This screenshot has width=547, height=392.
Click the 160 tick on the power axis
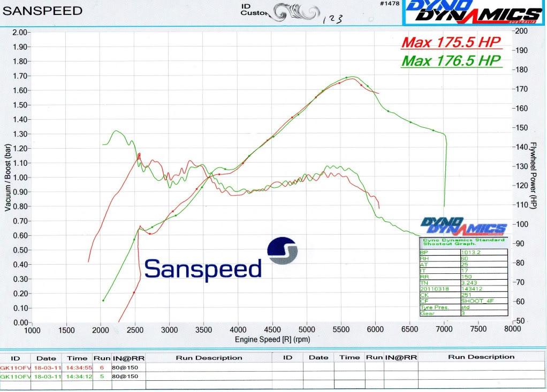point(521,109)
